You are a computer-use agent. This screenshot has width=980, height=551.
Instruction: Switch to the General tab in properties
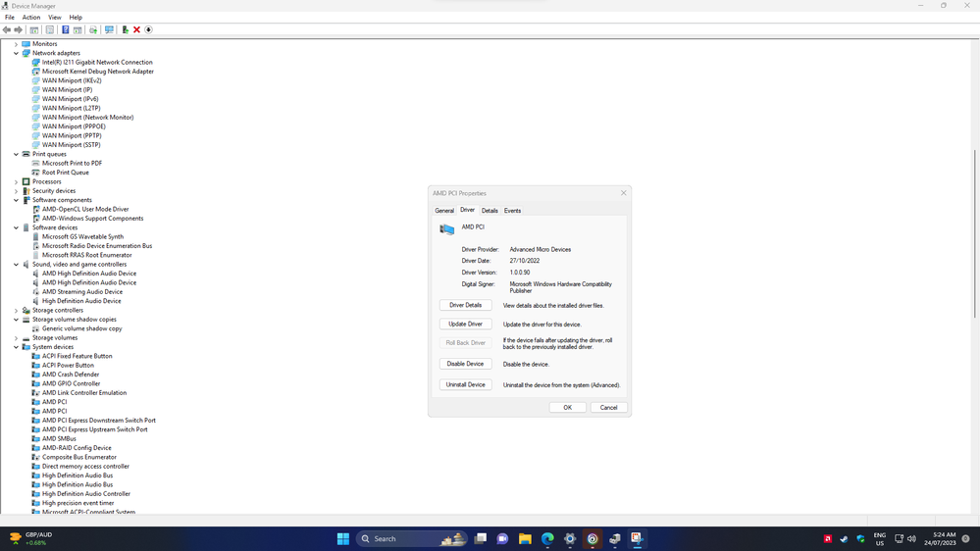click(444, 211)
